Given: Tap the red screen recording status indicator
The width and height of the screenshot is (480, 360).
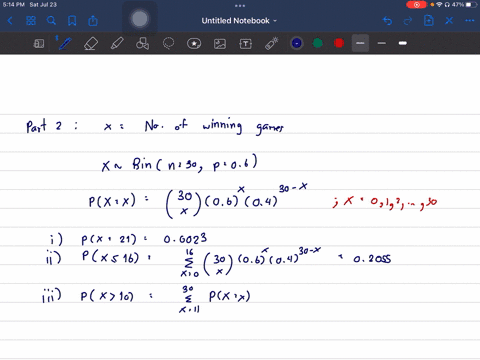Looking at the screenshot, I should 416,5.
